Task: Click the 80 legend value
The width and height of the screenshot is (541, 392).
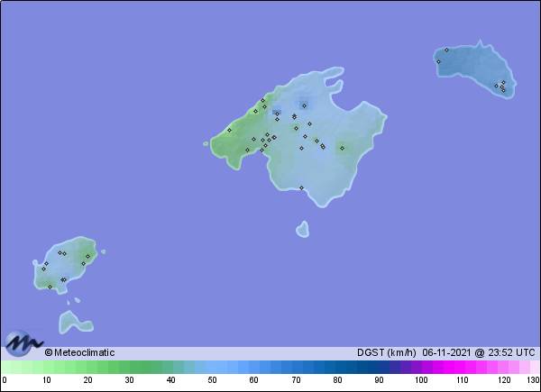Action: [x=337, y=380]
